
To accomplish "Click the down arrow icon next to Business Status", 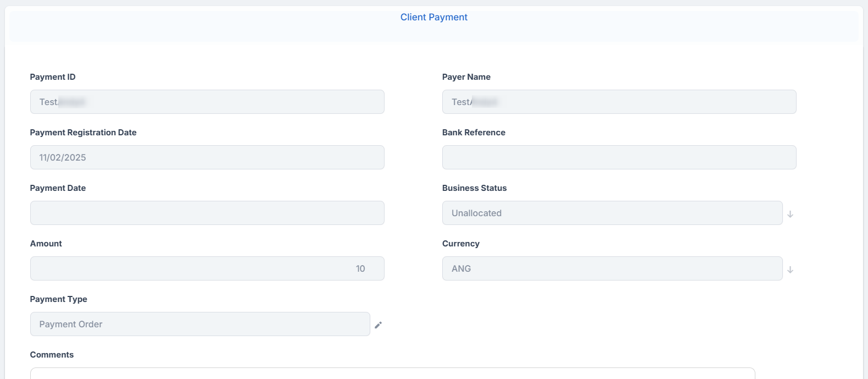I will (x=790, y=214).
